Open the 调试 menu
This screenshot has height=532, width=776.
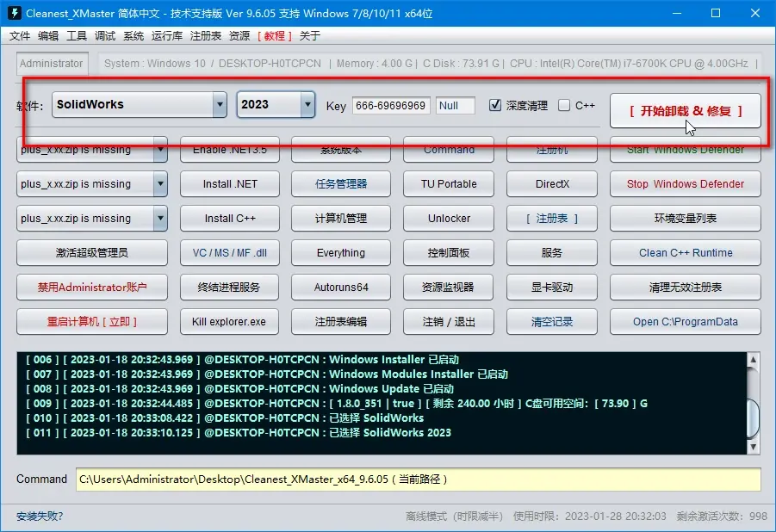tap(105, 35)
